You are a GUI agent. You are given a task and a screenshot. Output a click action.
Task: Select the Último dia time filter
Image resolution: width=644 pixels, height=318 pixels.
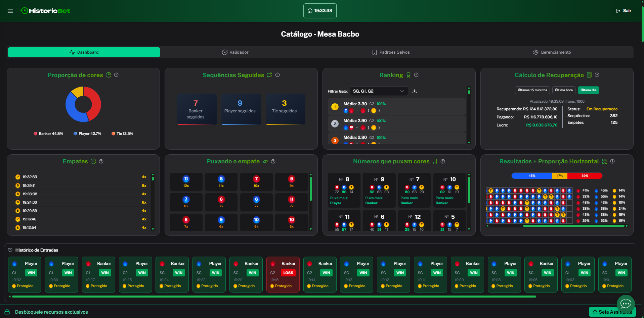588,90
